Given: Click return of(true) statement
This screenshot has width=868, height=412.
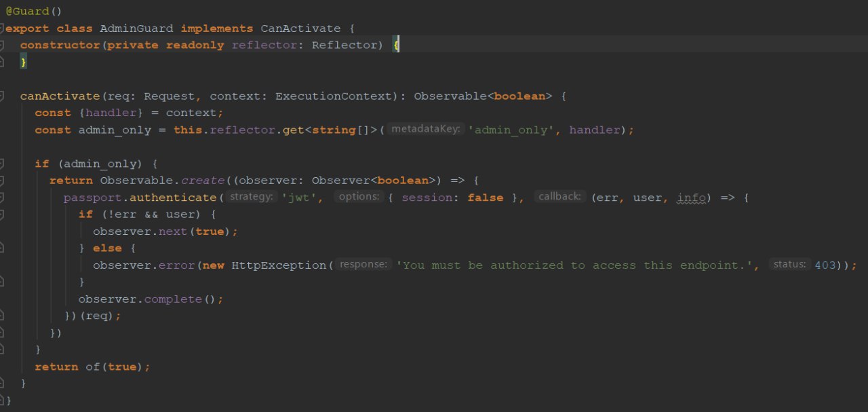Looking at the screenshot, I should point(92,367).
